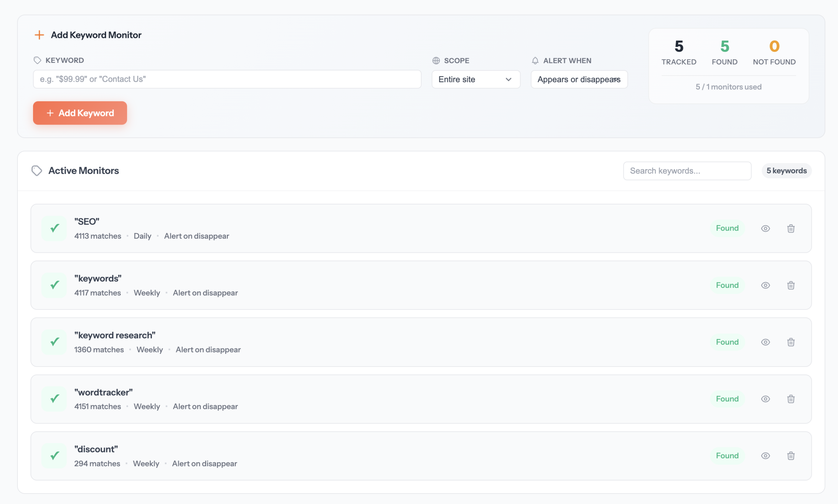Show preview of "keyword research" with eye toggle
The width and height of the screenshot is (838, 504).
tap(765, 342)
